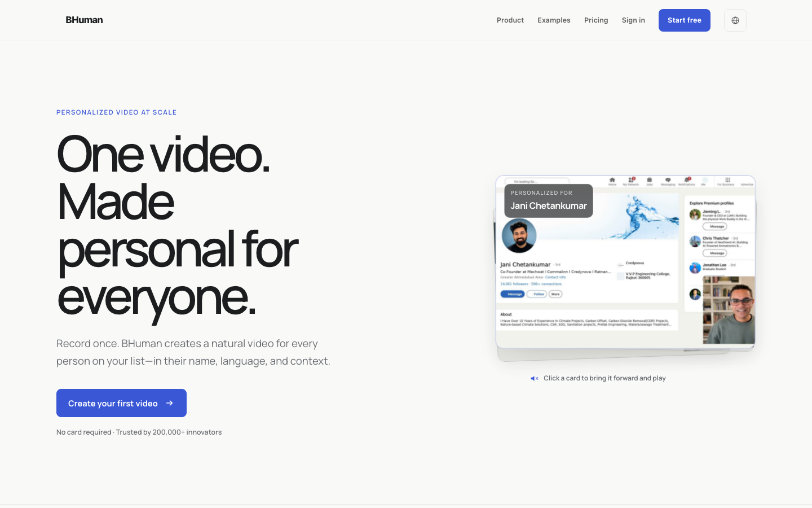
Task: Open the language globe selector
Action: [735, 20]
